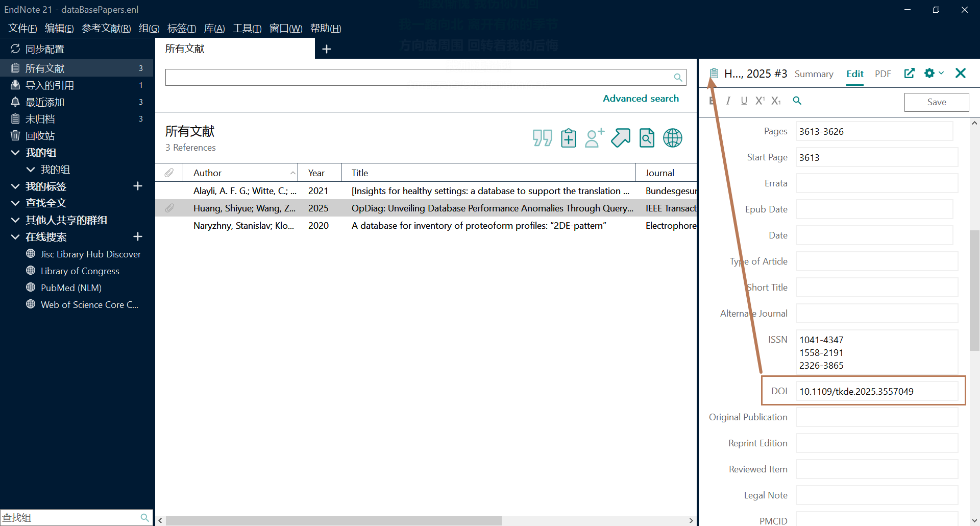Collapse the 在线搜索 section

click(15, 236)
